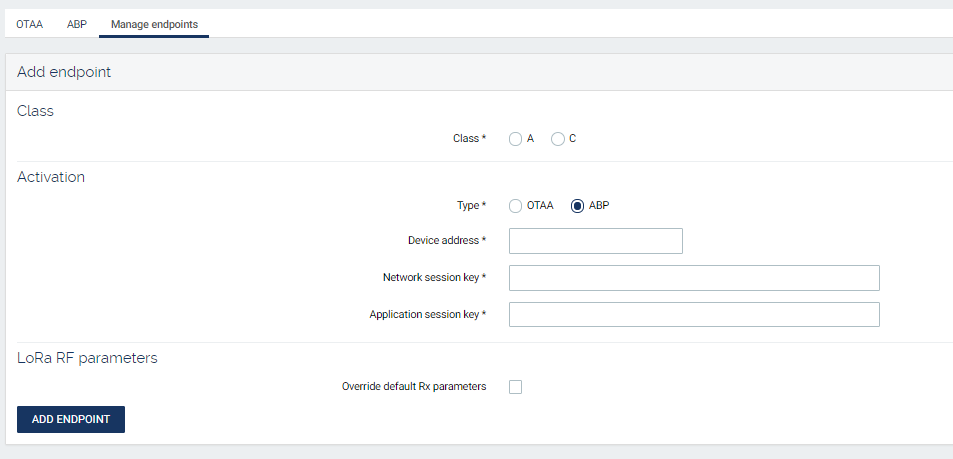Image resolution: width=953 pixels, height=459 pixels.
Task: Enable the Override default Rx parameters checkbox
Action: tap(516, 387)
